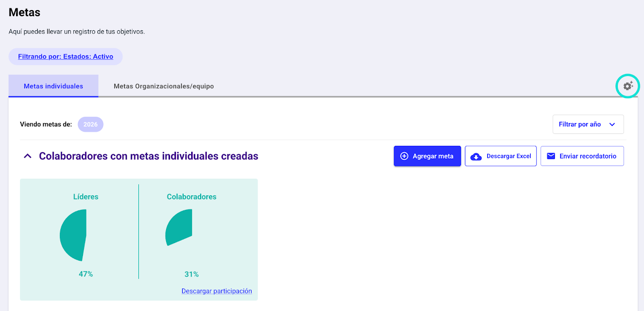644x311 pixels.
Task: Click the Líderes pie chart
Action: [74, 235]
